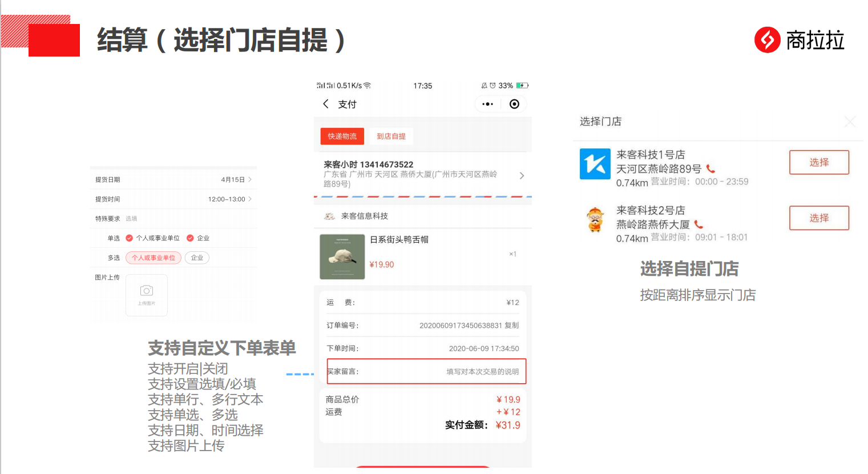Click the 运费 ¥12 row in order details
This screenshot has height=474, width=868.
coord(423,302)
